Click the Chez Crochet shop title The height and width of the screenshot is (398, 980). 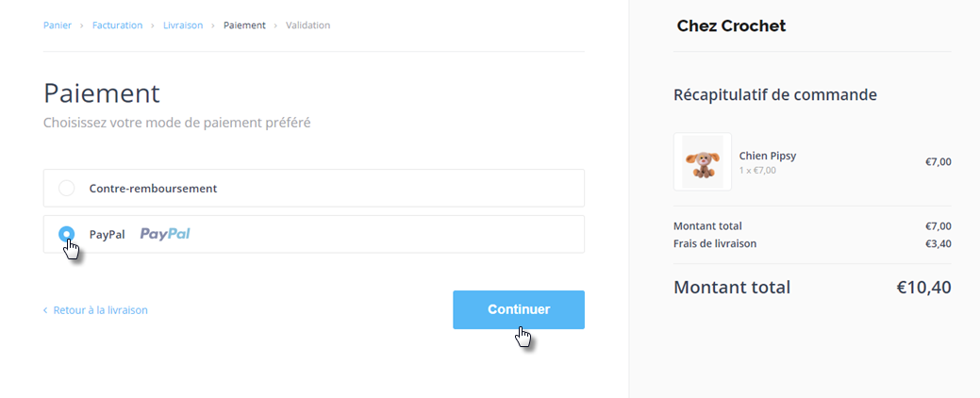click(731, 26)
